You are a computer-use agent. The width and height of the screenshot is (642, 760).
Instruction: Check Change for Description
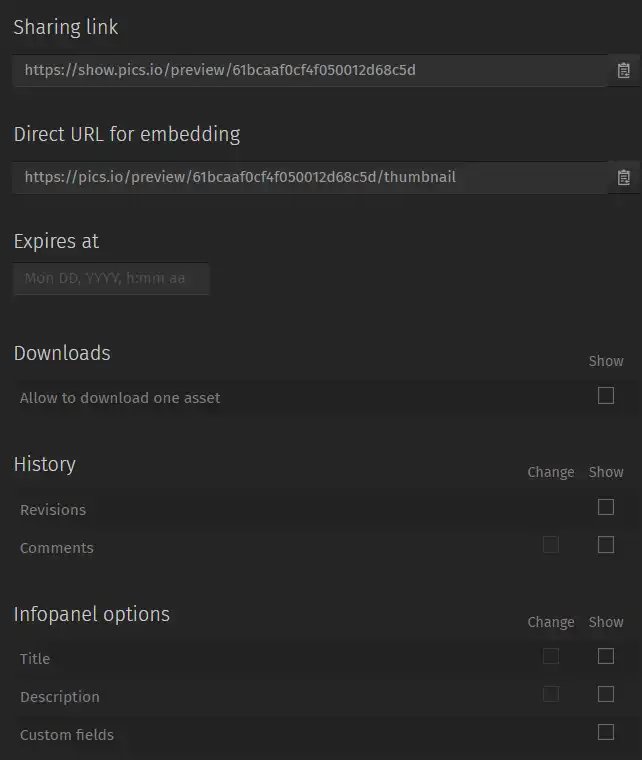(551, 694)
